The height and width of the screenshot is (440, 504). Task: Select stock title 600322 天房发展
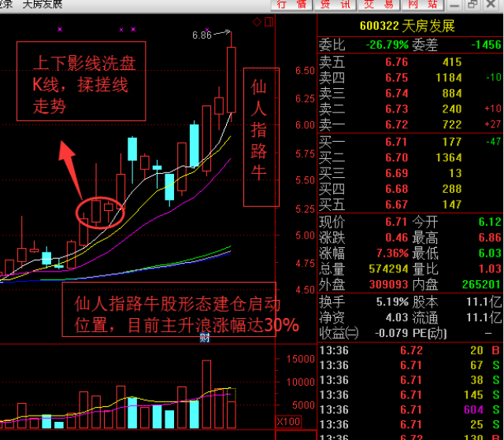click(x=407, y=26)
